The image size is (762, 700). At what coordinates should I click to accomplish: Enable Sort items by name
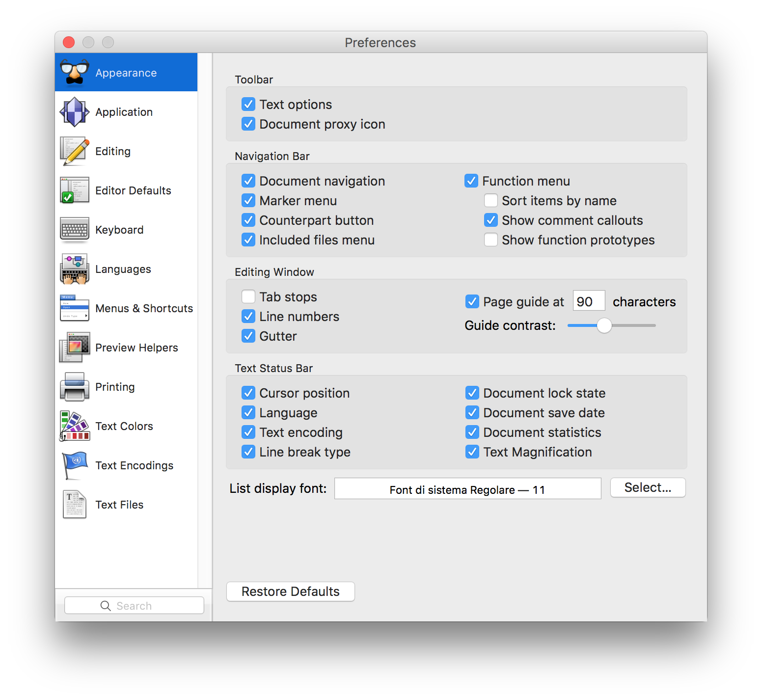tap(491, 200)
